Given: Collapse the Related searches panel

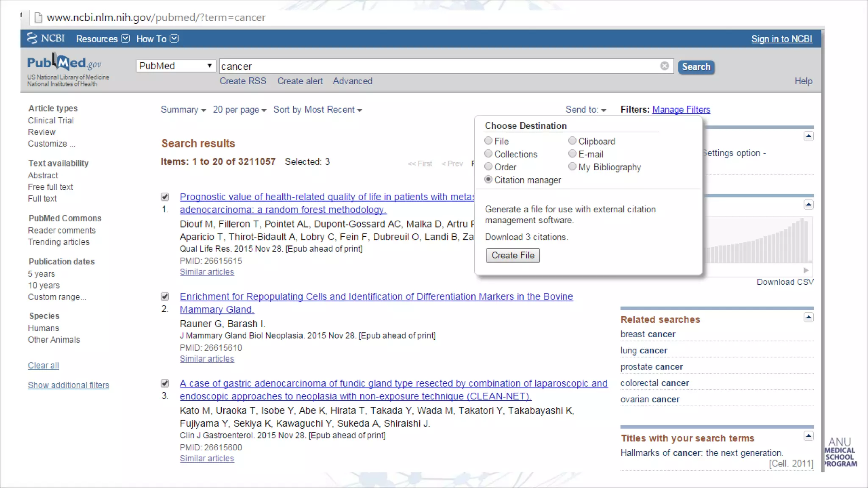Looking at the screenshot, I should point(808,317).
